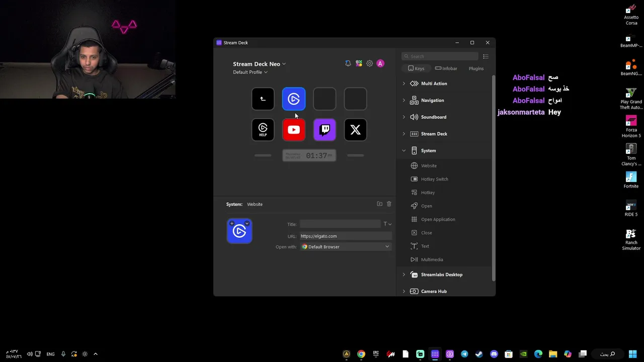Open Forza Horizon 5 desktop shortcut
Screen dimensions: 644x362
pos(631,127)
